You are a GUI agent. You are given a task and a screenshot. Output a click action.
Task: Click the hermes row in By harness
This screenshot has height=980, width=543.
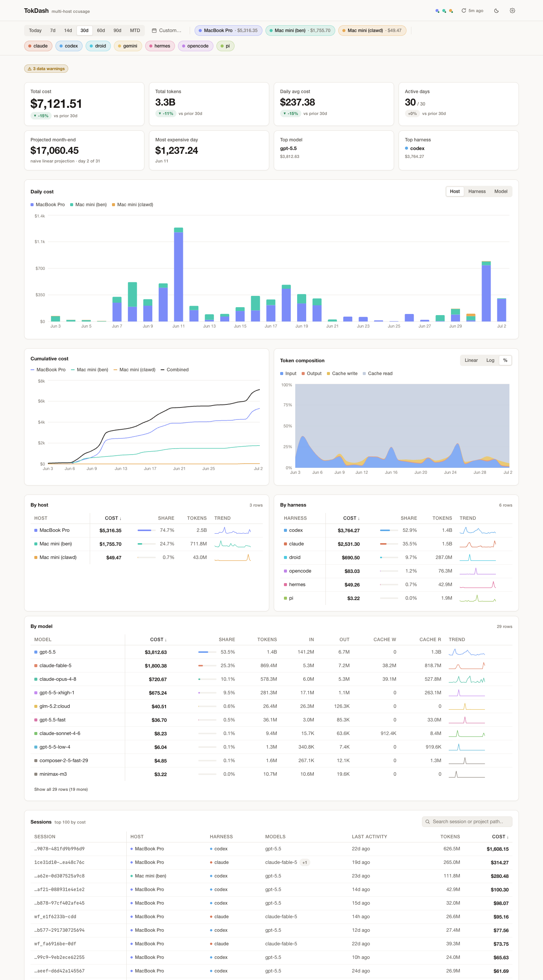pyautogui.click(x=396, y=585)
